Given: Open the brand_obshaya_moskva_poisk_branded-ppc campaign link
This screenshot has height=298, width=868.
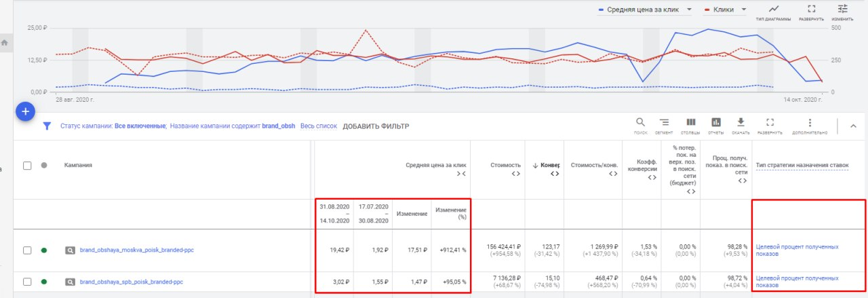Looking at the screenshot, I should click(x=136, y=250).
